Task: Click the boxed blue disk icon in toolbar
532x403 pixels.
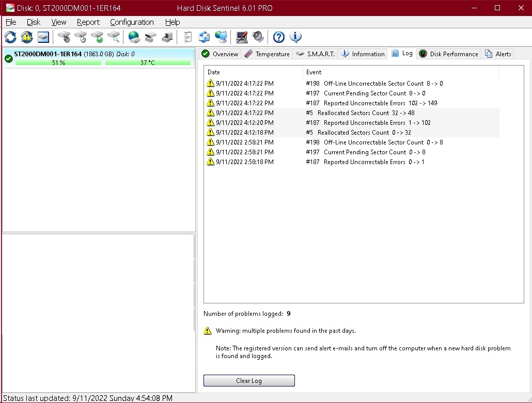Action: tap(43, 37)
